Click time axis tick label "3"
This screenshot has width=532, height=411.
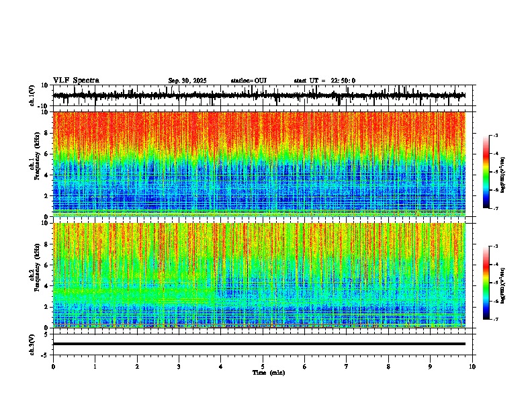click(x=179, y=367)
